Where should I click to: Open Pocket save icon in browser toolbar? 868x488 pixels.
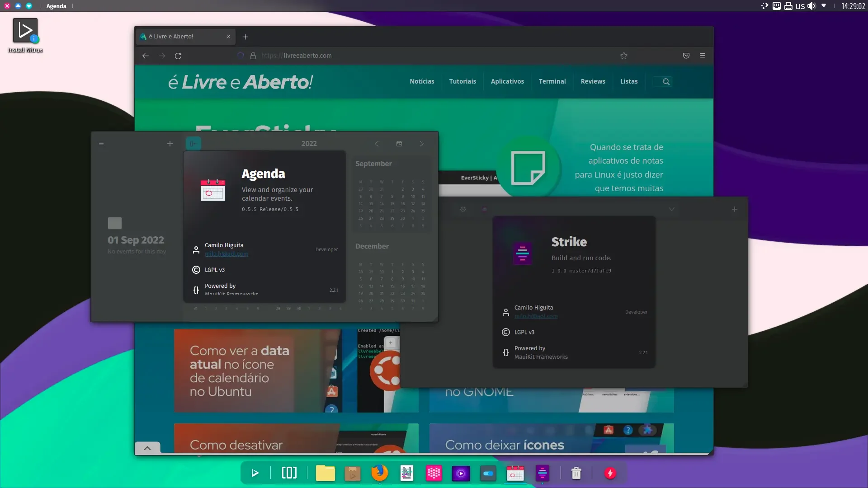686,56
